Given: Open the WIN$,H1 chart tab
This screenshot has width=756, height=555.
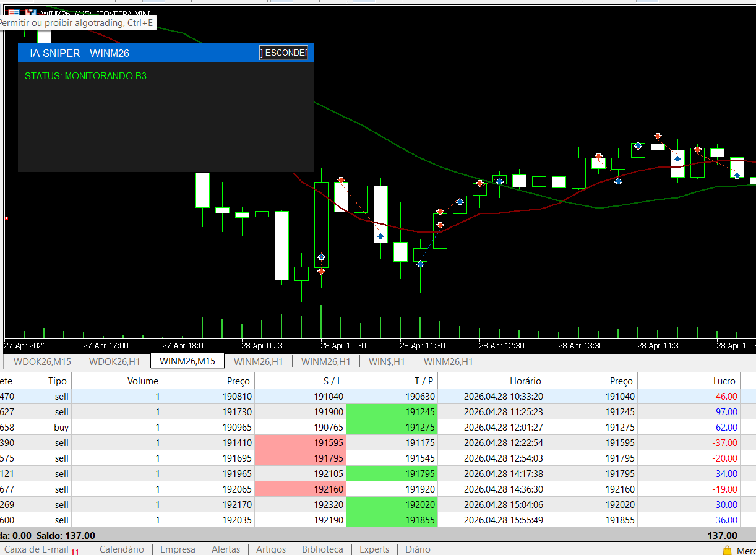Looking at the screenshot, I should [x=387, y=361].
